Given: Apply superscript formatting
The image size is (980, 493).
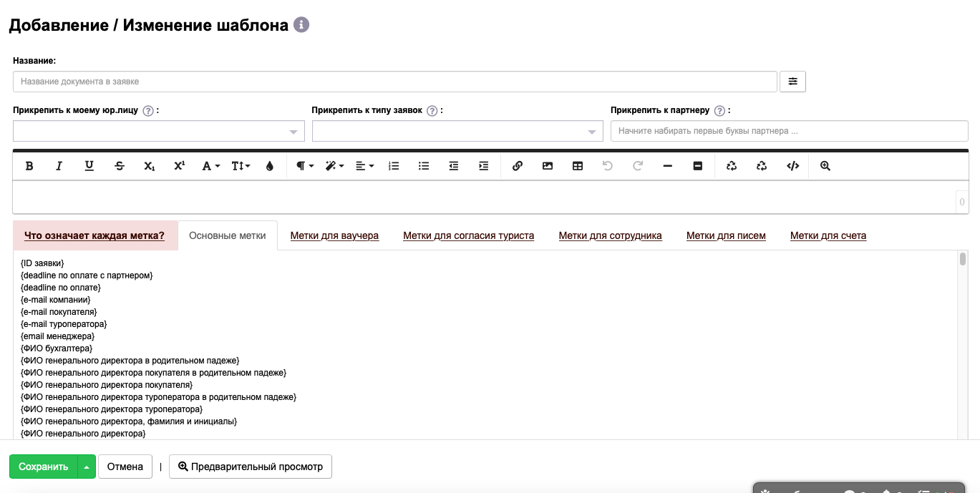Looking at the screenshot, I should coord(180,166).
